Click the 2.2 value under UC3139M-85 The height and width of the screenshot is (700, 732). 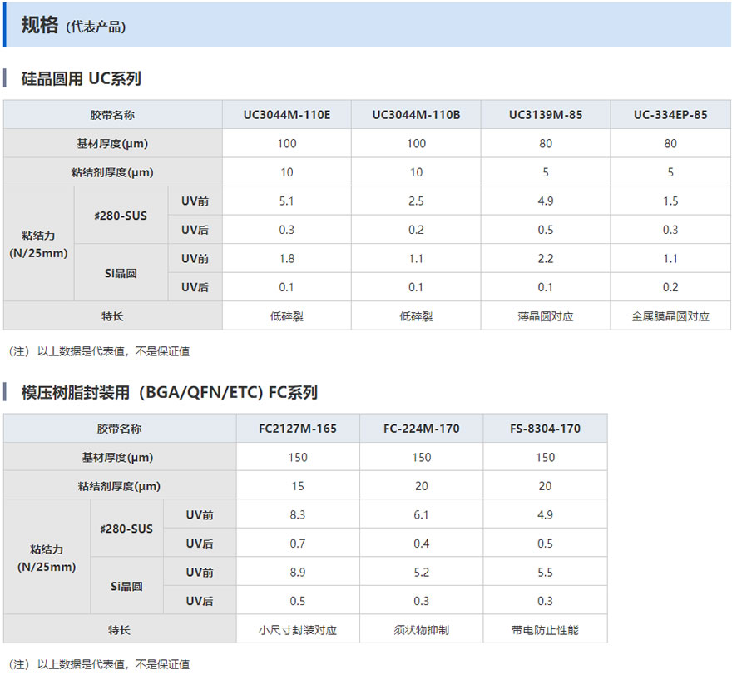[546, 259]
